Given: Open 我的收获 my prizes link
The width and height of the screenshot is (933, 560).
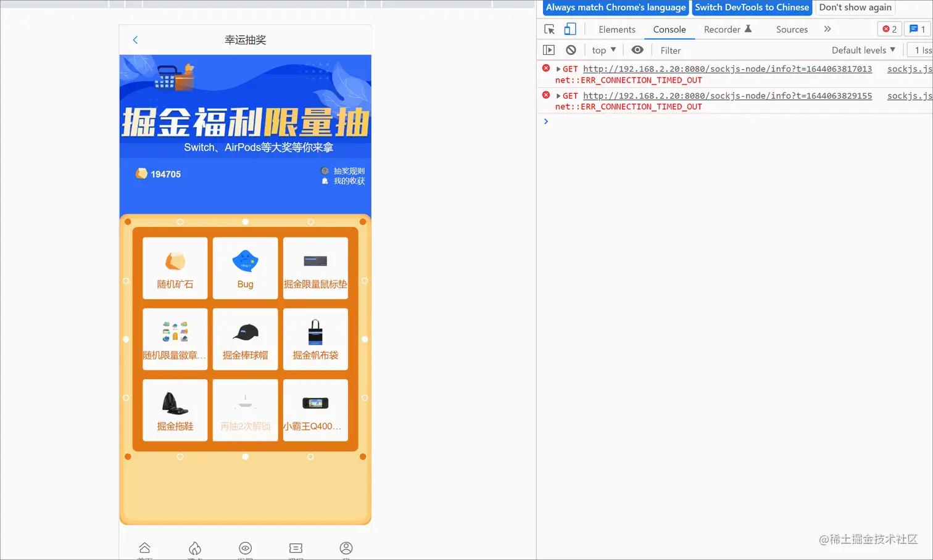Looking at the screenshot, I should (349, 181).
